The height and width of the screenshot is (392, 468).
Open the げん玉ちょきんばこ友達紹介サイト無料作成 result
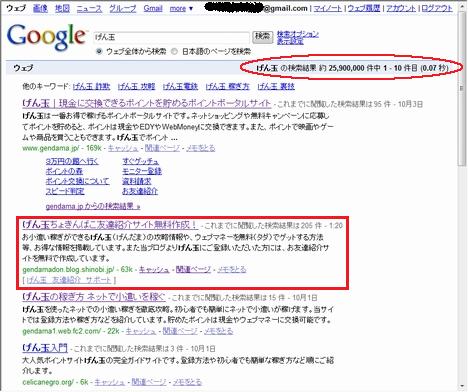click(110, 225)
